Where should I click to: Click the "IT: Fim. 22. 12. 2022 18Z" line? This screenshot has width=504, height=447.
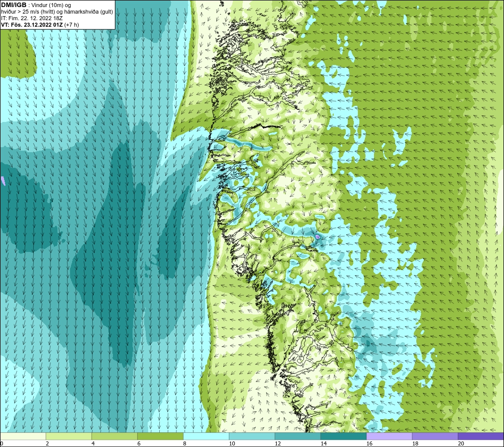point(32,18)
